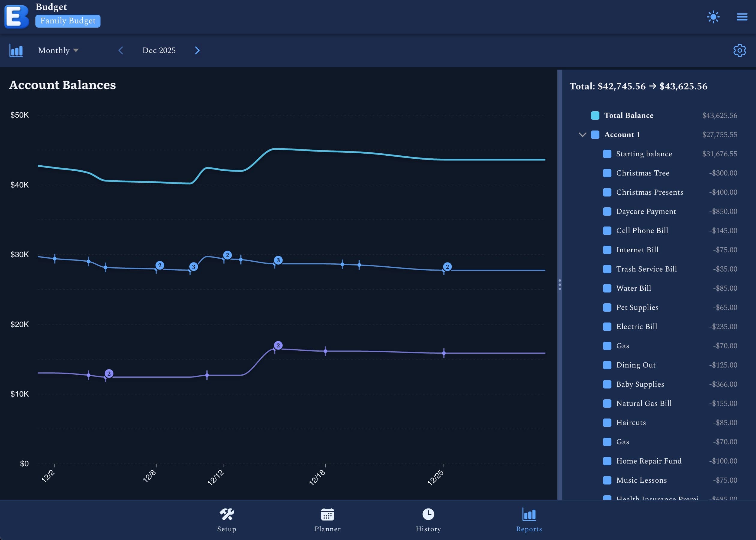Advance to next month arrow
This screenshot has width=756, height=540.
pos(197,50)
